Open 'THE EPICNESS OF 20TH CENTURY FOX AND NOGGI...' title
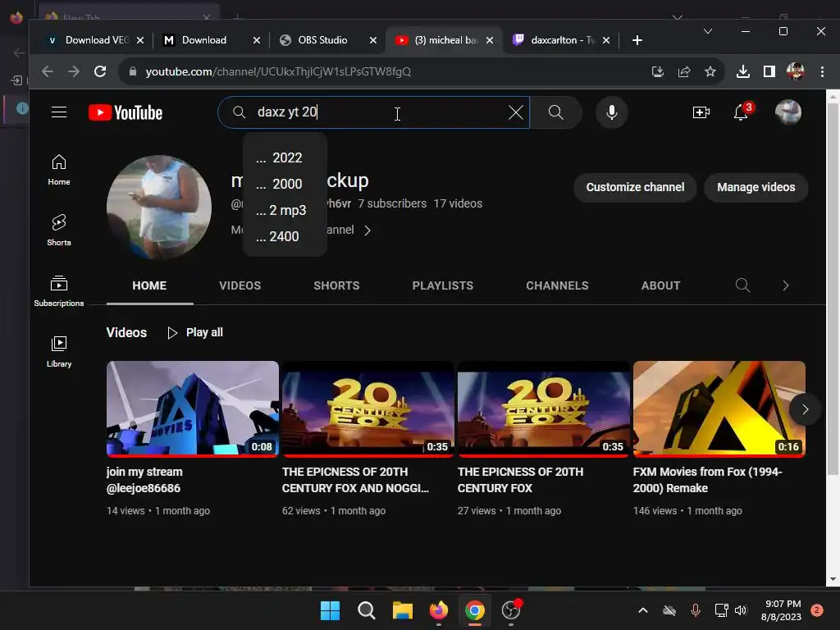The width and height of the screenshot is (840, 630). click(x=355, y=480)
